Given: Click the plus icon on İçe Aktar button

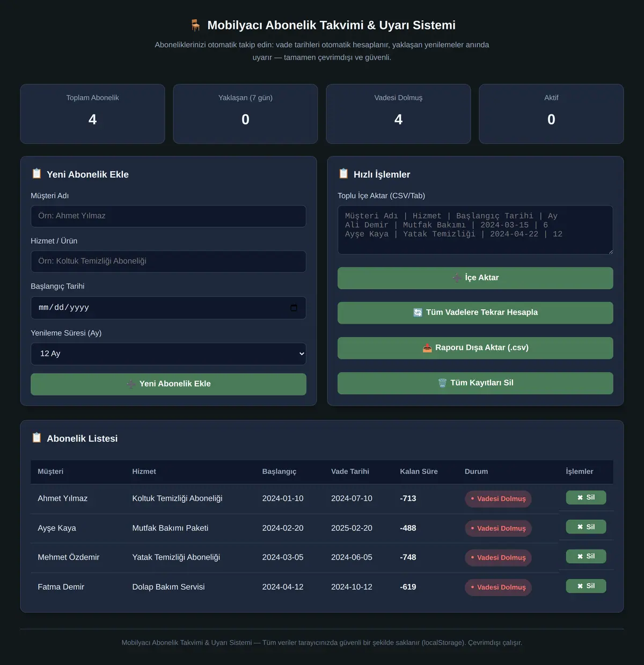Looking at the screenshot, I should [457, 277].
